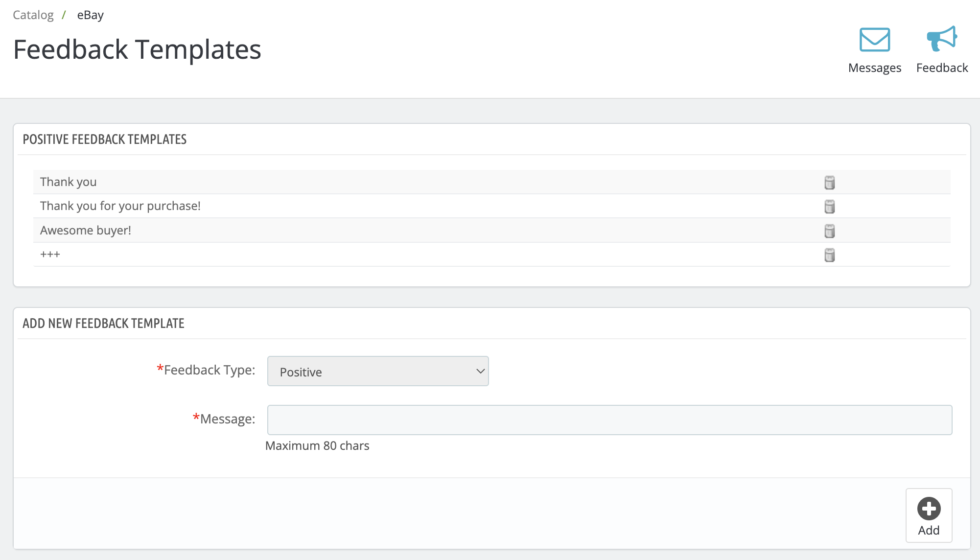Delete the 'Awesome buyer!' template
This screenshot has height=560, width=980.
(829, 231)
